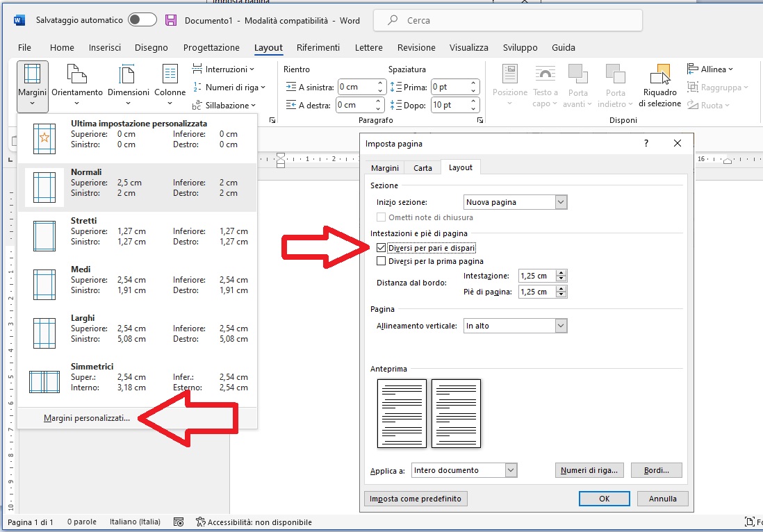This screenshot has height=532, width=763.
Task: Click the purple save disk icon
Action: click(x=171, y=20)
